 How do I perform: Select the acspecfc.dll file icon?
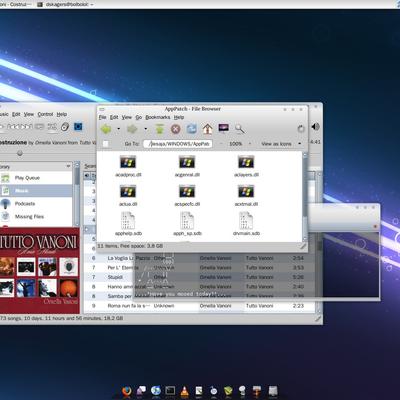tap(187, 192)
